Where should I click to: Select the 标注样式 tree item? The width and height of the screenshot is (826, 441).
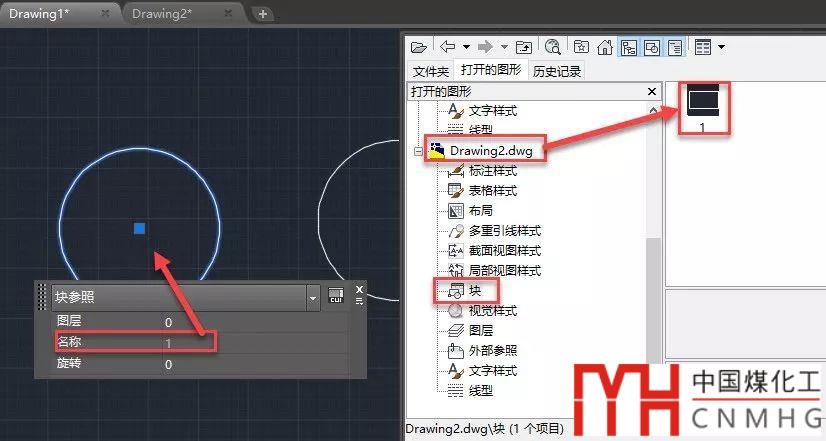tap(493, 171)
